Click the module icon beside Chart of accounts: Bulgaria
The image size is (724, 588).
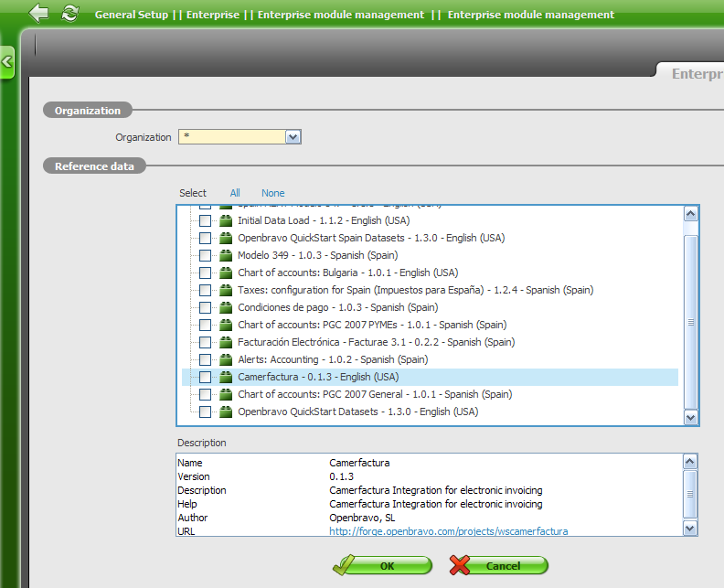click(x=226, y=273)
